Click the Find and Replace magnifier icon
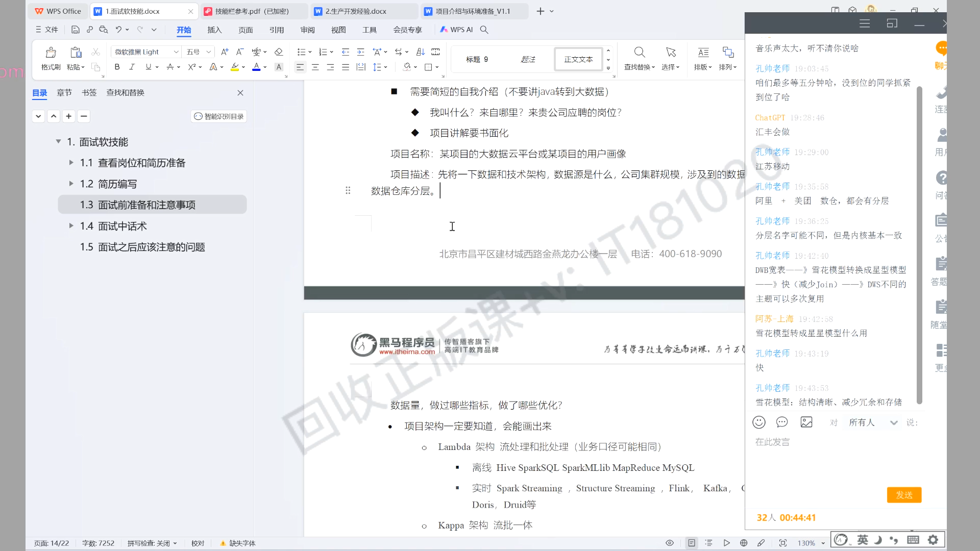 click(639, 52)
